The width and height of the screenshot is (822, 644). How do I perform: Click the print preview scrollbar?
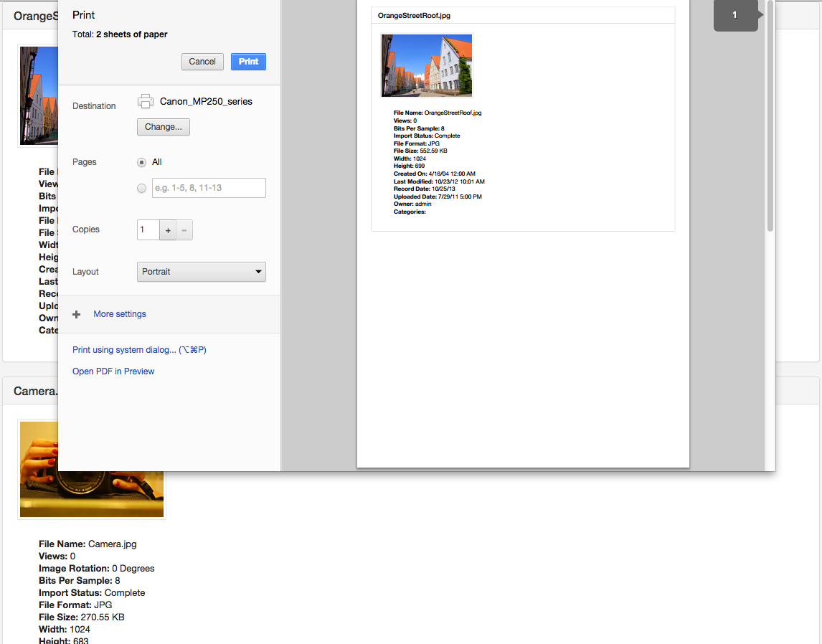click(770, 115)
